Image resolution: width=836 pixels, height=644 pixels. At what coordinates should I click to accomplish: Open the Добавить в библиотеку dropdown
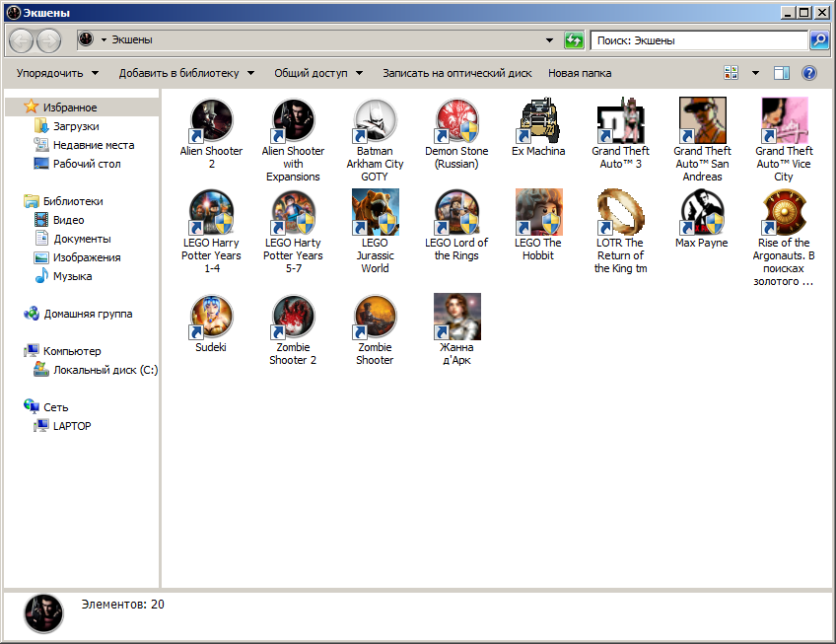pos(186,73)
